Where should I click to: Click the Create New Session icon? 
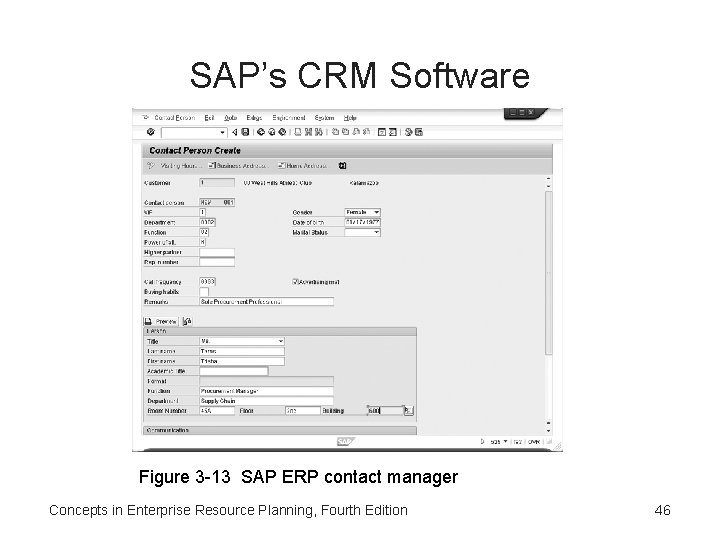(x=382, y=132)
